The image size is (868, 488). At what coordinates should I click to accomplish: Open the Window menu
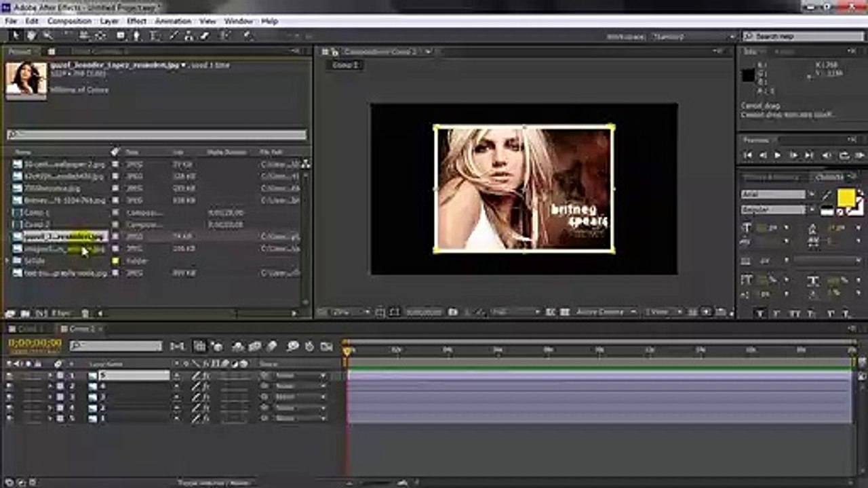tap(238, 21)
